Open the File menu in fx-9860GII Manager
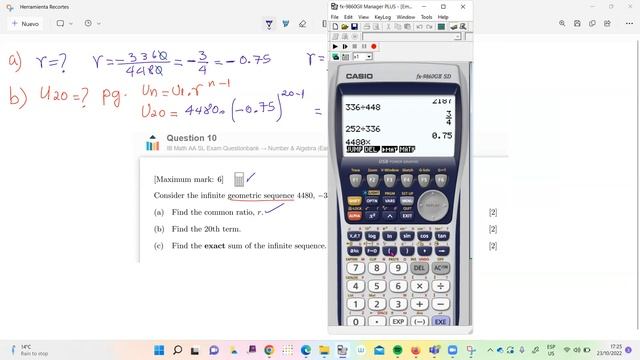 [x=335, y=17]
